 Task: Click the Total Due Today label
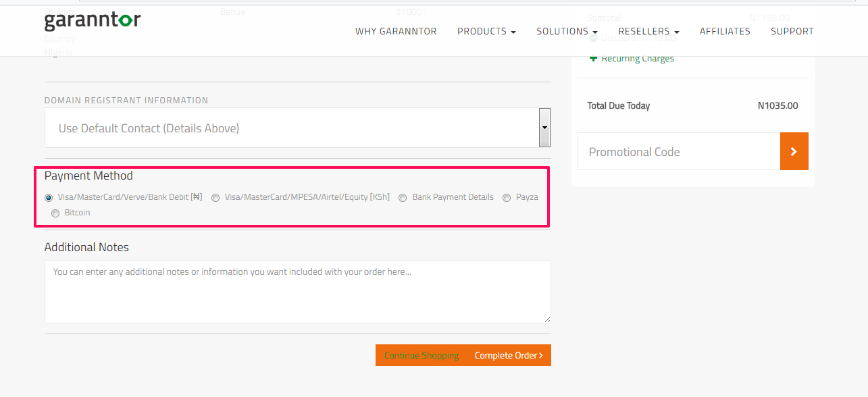[618, 106]
